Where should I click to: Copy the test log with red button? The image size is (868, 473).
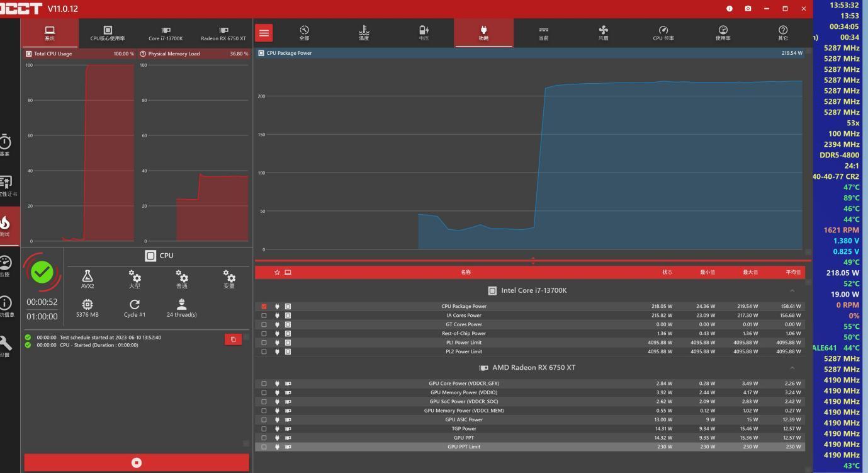point(233,339)
